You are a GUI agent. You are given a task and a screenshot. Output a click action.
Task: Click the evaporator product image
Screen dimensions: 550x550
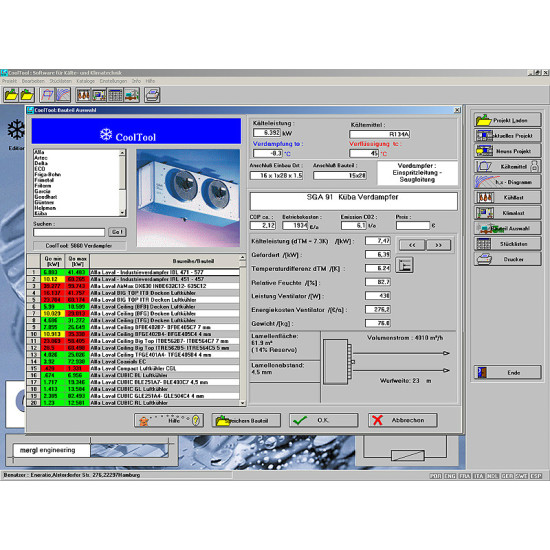coord(188,198)
